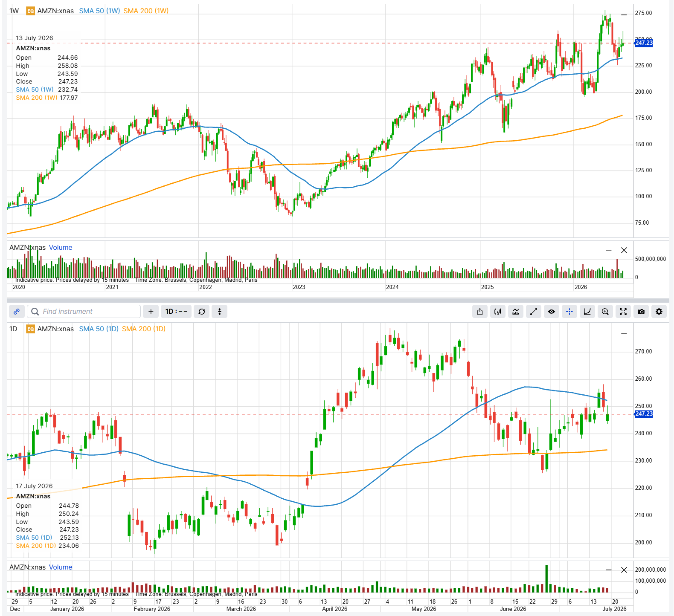Image resolution: width=674 pixels, height=616 pixels.
Task: Activate the zoom magnifier tool
Action: (x=605, y=312)
